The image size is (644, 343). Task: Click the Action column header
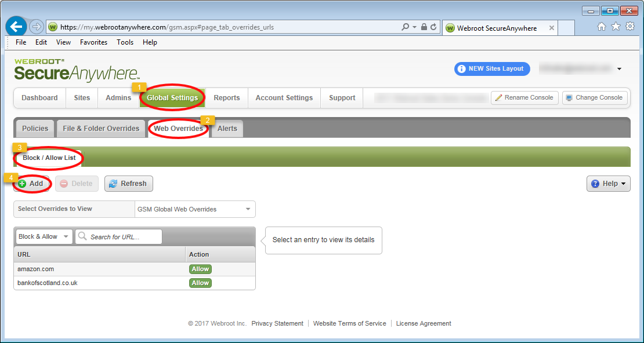pos(220,254)
